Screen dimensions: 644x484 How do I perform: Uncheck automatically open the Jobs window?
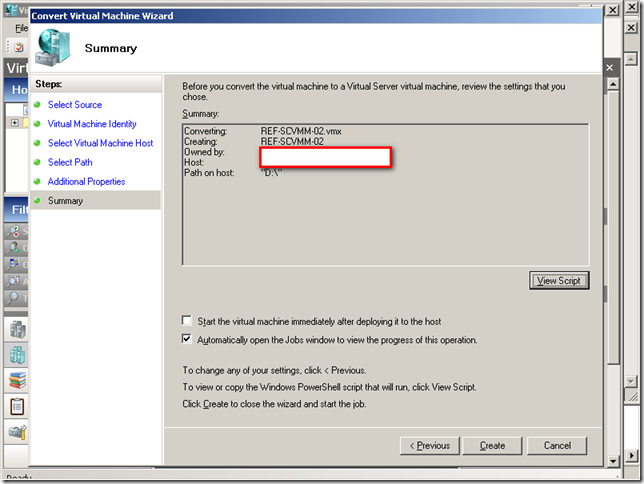(187, 339)
